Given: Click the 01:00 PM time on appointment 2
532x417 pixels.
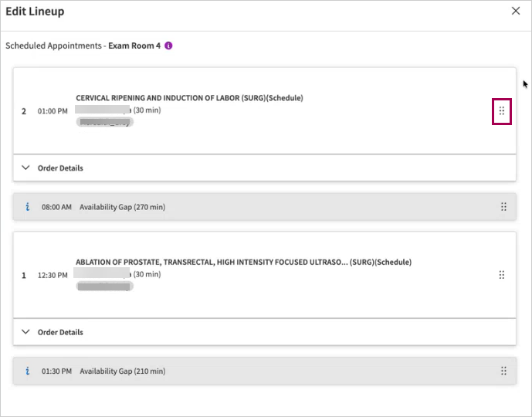Looking at the screenshot, I should tap(53, 111).
